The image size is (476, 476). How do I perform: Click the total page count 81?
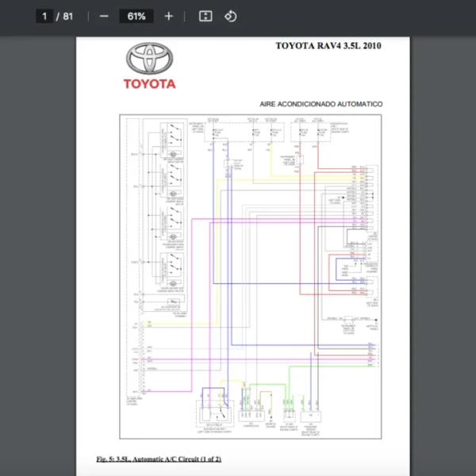point(67,16)
